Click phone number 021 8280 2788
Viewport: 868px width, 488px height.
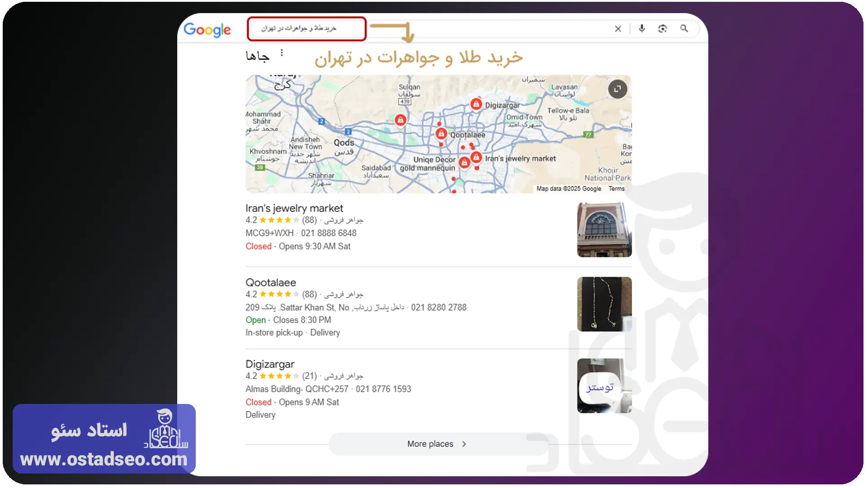pos(439,308)
